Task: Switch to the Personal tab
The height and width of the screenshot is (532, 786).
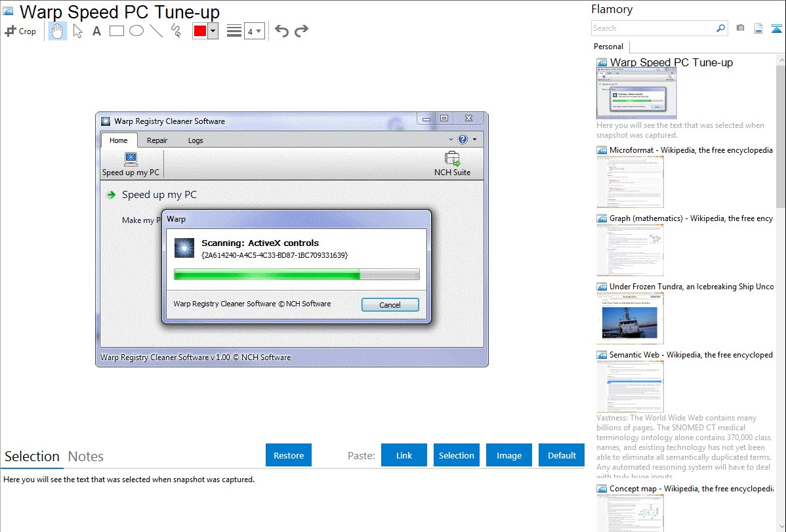Action: (x=608, y=47)
